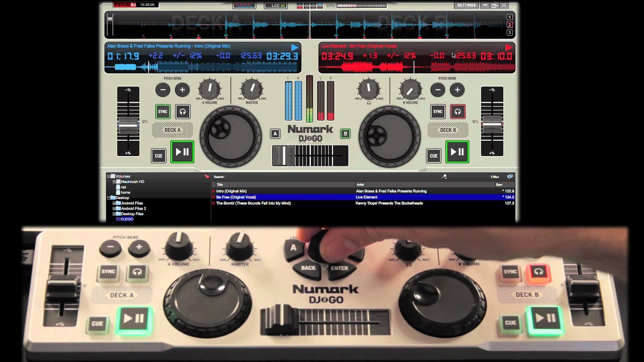This screenshot has height=362, width=644.
Task: Click the MASTER volume knob
Action: [x=252, y=89]
